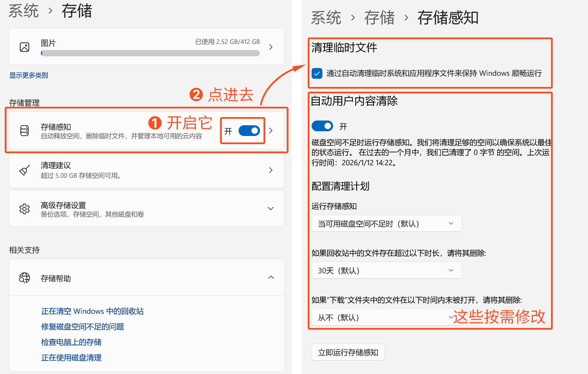588x374 pixels.
Task: Click the 图片 storage usage bar
Action: (150, 53)
